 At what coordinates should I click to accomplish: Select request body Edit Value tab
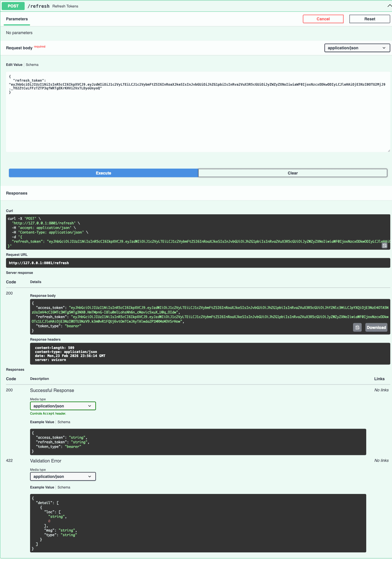(x=14, y=65)
